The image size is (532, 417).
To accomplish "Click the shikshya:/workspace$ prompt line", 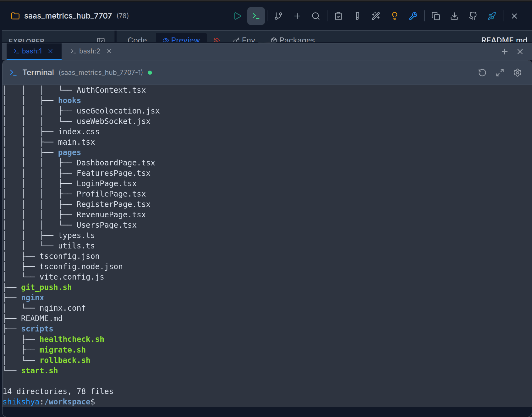I will [49, 402].
